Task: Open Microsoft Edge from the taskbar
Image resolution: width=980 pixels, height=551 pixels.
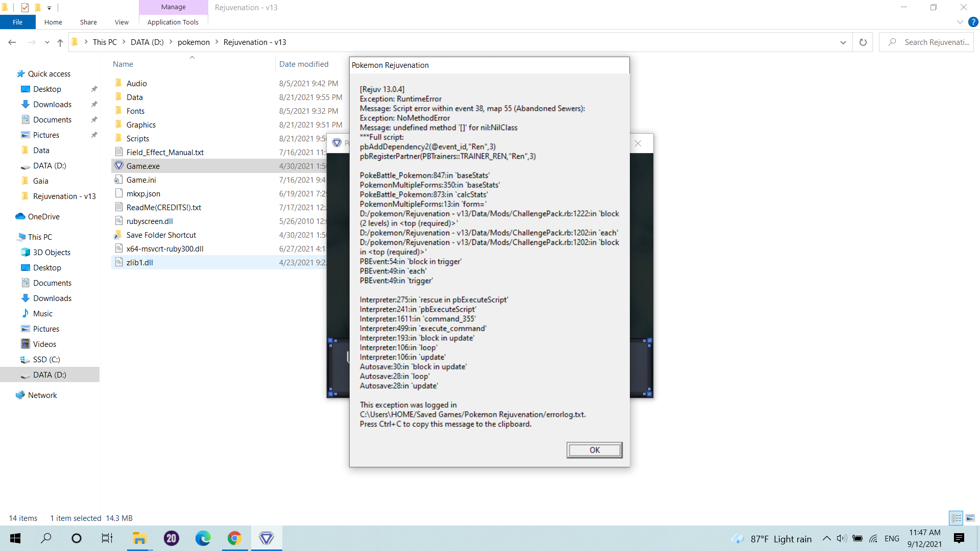Action: [203, 538]
